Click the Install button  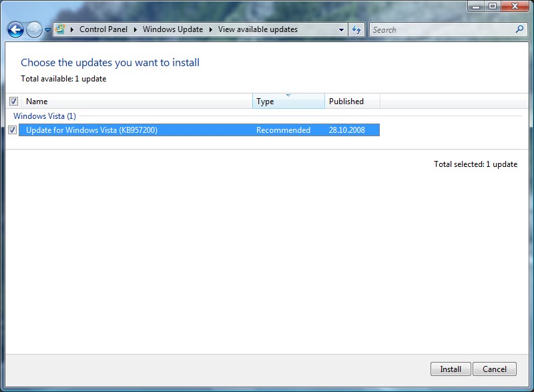(451, 369)
